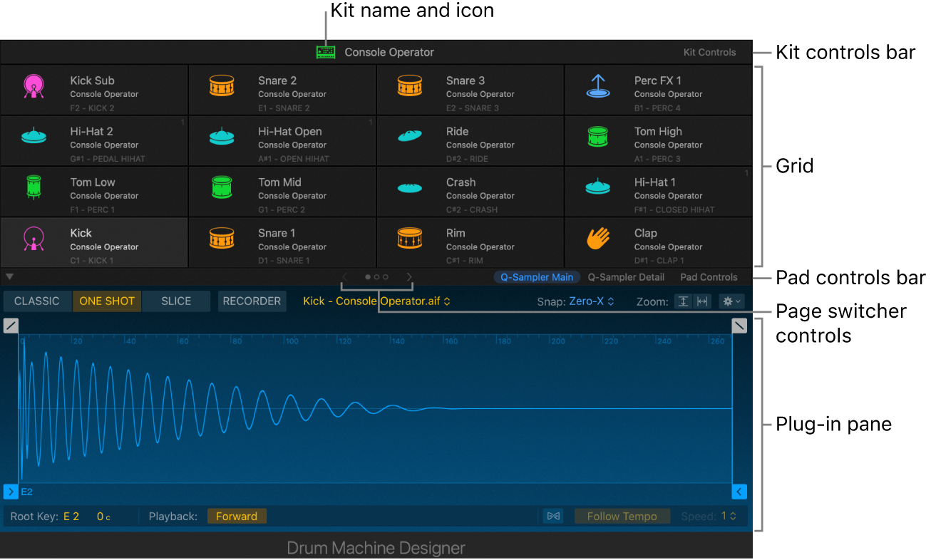The width and height of the screenshot is (931, 560).
Task: Select the yellow Clap hand icon
Action: [598, 238]
